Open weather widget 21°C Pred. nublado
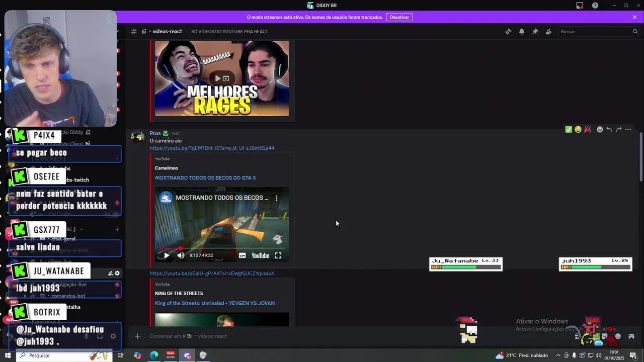The width and height of the screenshot is (644, 362). (522, 355)
